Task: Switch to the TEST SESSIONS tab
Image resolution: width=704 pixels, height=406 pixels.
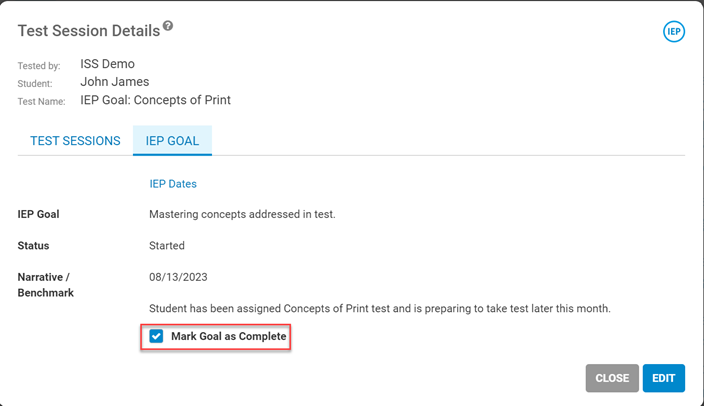Action: (75, 141)
